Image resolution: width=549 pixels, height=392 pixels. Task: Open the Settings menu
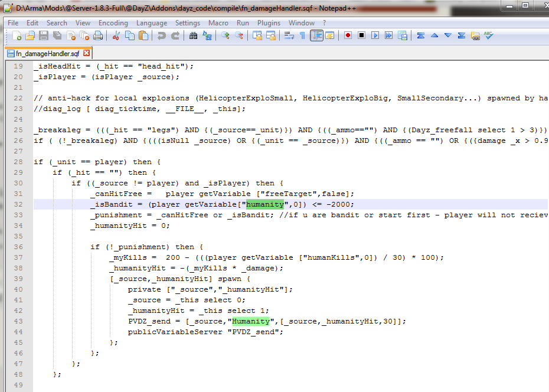pos(188,23)
